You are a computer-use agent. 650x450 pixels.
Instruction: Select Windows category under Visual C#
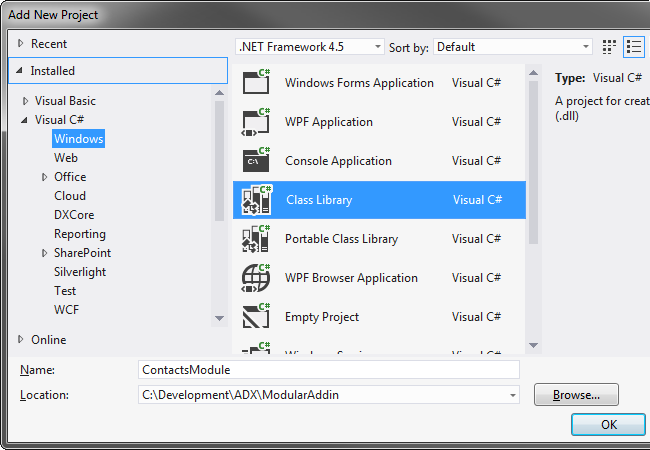[78, 138]
